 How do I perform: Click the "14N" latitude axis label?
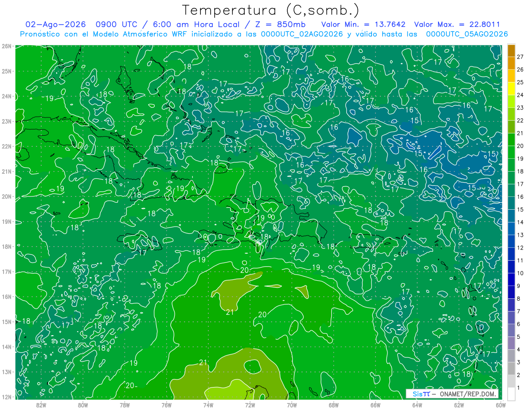tap(6, 347)
